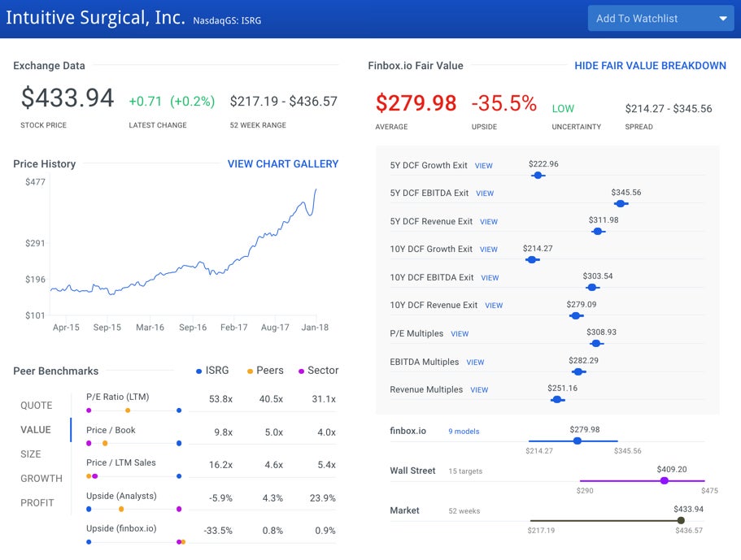Click the Add To Watchlist button label
The width and height of the screenshot is (741, 560).
click(637, 19)
